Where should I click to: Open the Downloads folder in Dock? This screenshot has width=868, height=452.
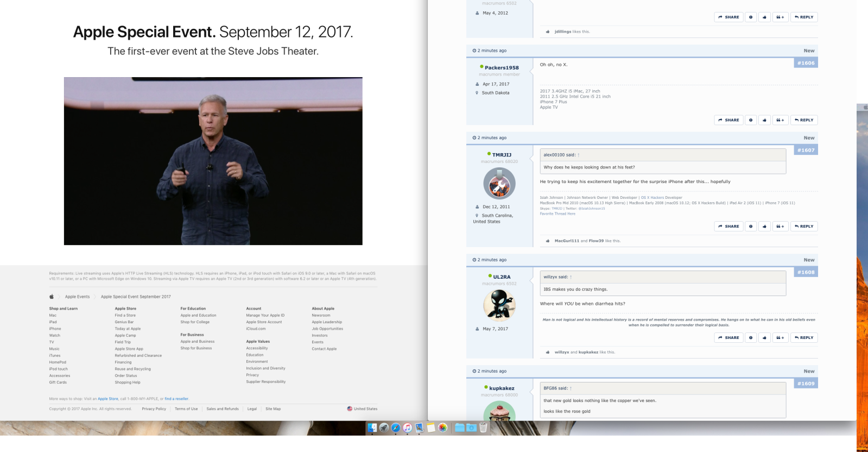471,428
